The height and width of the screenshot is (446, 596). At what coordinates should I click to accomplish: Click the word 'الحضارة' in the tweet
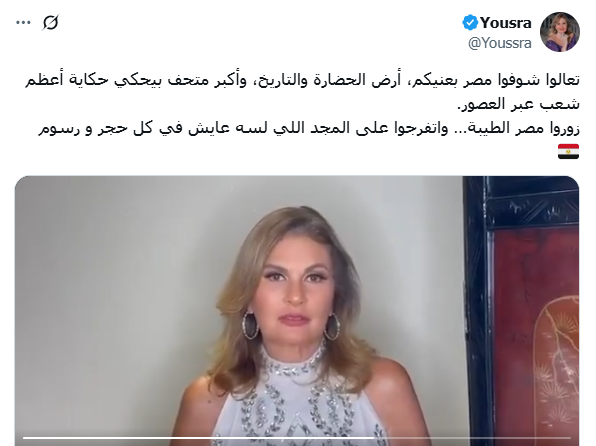(x=340, y=81)
